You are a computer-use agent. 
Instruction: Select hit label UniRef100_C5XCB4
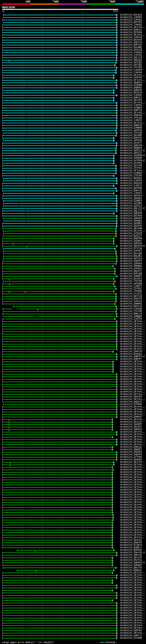tap(131, 176)
